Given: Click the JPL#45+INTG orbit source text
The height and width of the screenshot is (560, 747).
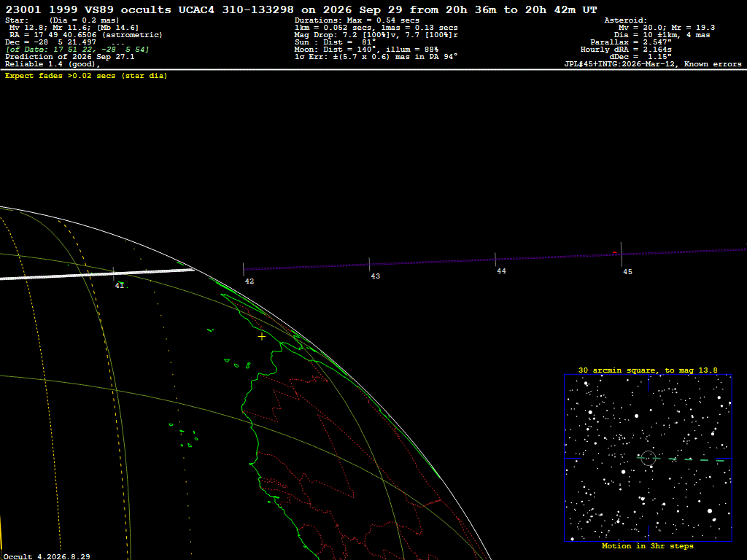Looking at the screenshot, I should [x=653, y=64].
